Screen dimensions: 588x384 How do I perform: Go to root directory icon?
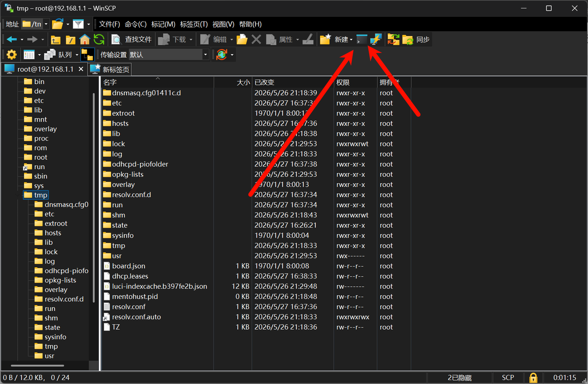coord(71,39)
